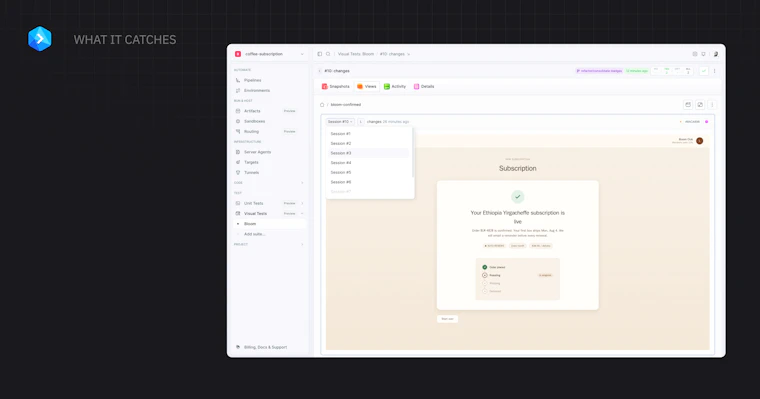The width and height of the screenshot is (760, 399).
Task: Select Session #1 from the list
Action: pos(368,134)
